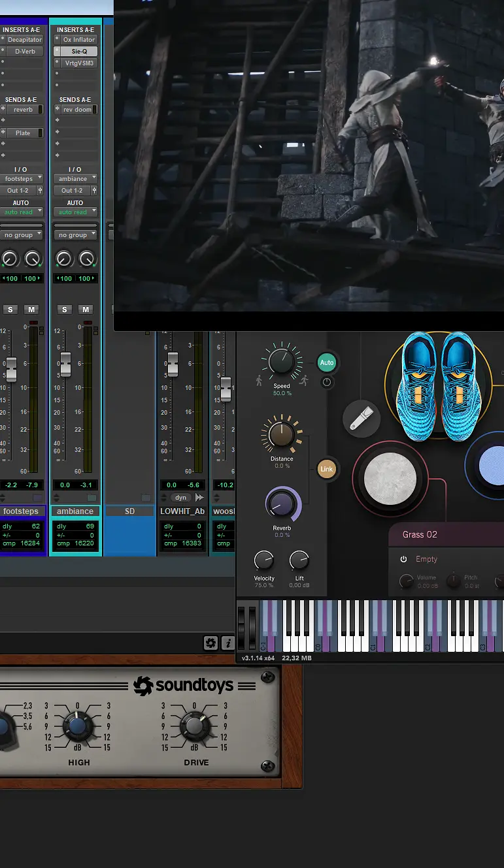Image resolution: width=504 pixels, height=868 pixels.
Task: Open ambiance track Out 1-2 output selector
Action: (73, 191)
